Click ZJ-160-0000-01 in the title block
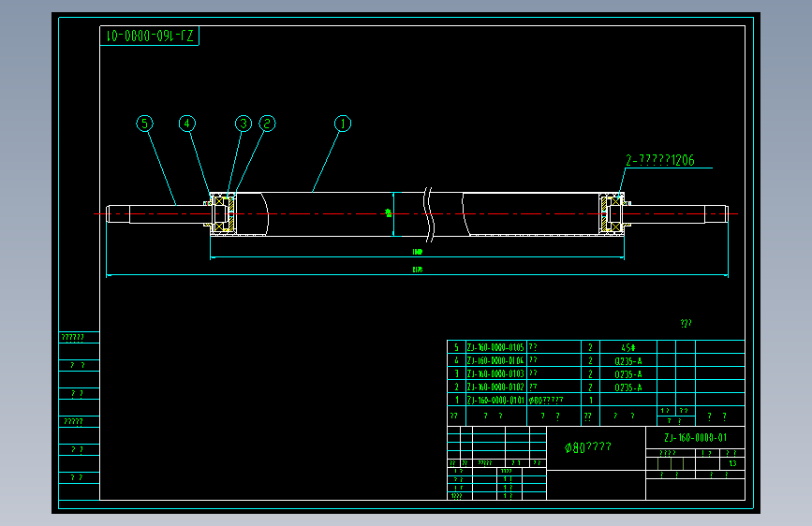812x526 pixels. (696, 438)
